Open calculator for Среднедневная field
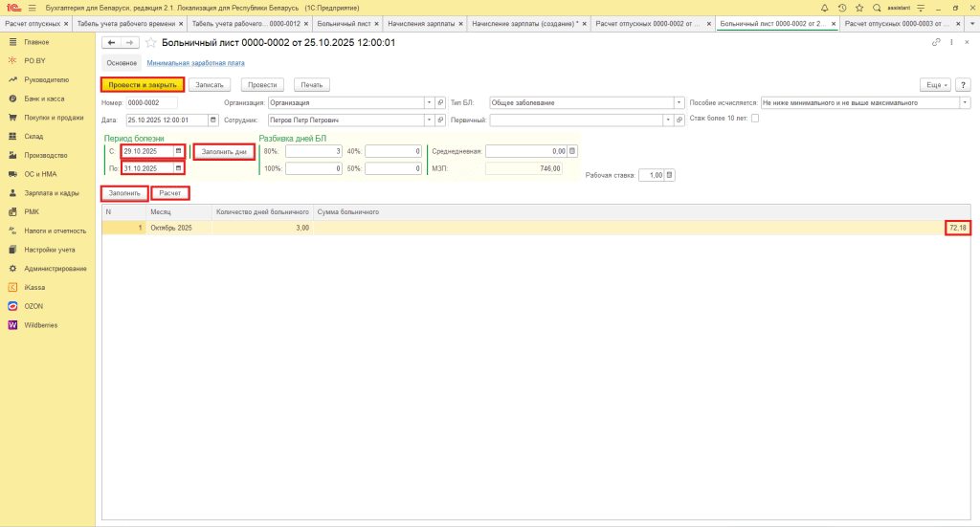 (x=573, y=151)
